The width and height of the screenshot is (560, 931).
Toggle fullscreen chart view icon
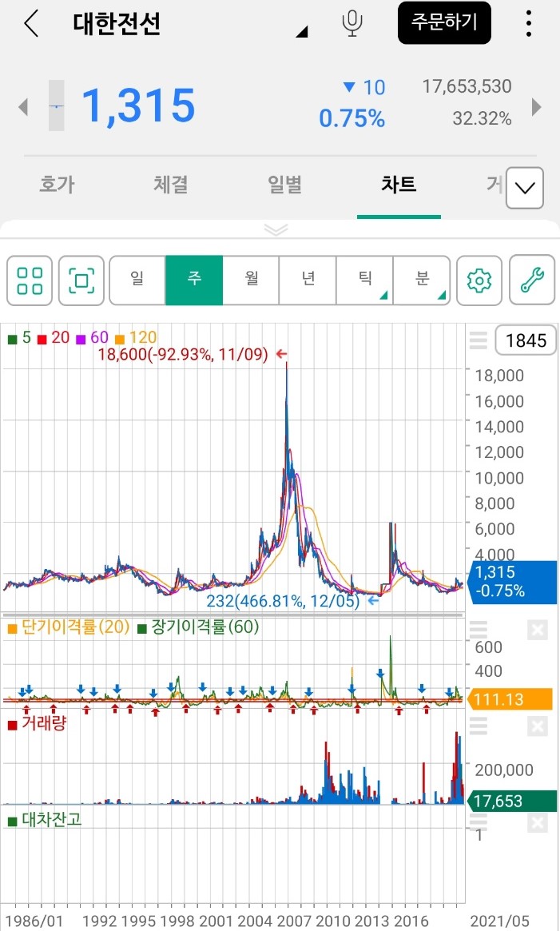point(82,280)
